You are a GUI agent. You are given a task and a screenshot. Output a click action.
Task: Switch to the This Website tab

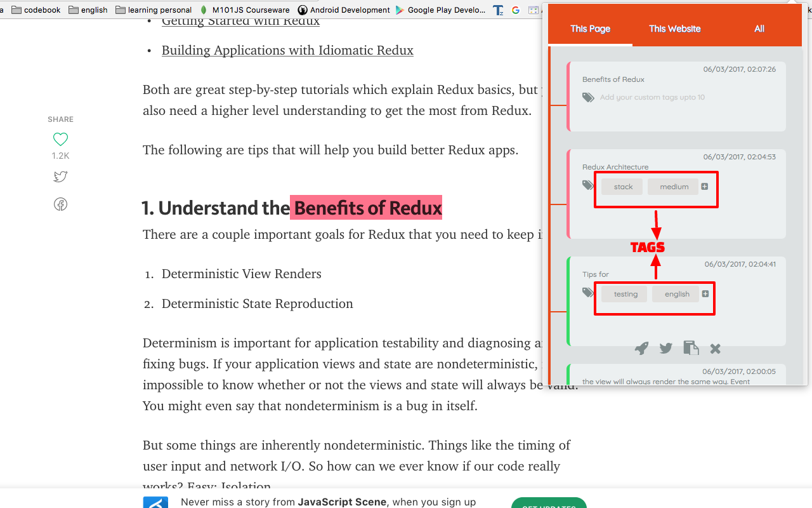[674, 29]
